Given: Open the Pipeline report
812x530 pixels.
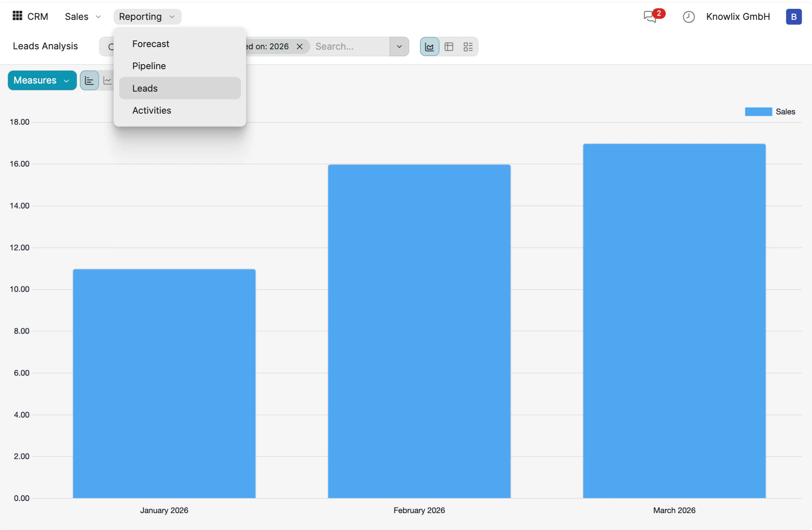Looking at the screenshot, I should tap(149, 66).
